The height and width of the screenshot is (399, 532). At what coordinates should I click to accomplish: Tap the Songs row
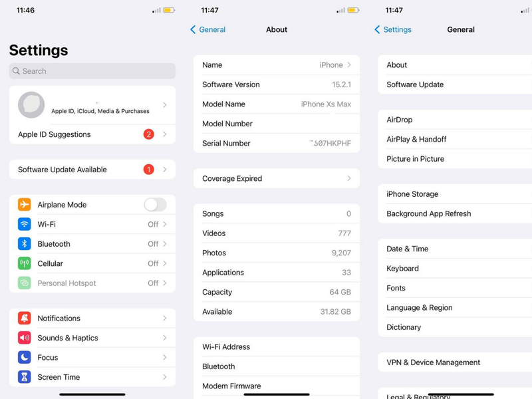point(277,213)
